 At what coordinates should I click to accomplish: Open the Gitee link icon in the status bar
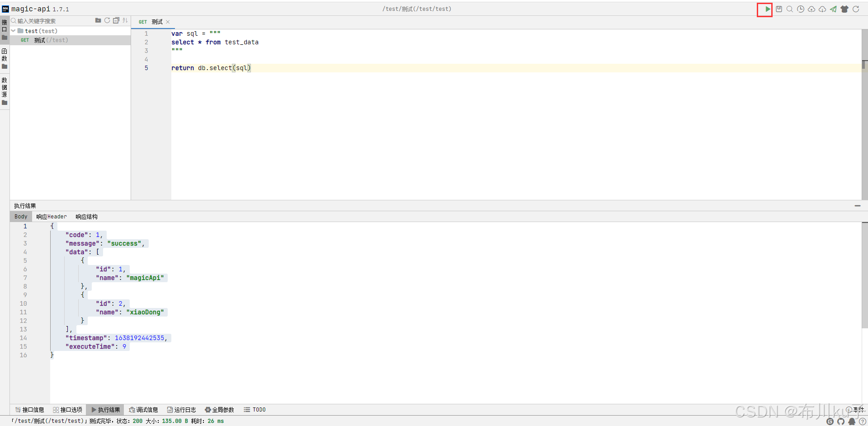(x=830, y=421)
